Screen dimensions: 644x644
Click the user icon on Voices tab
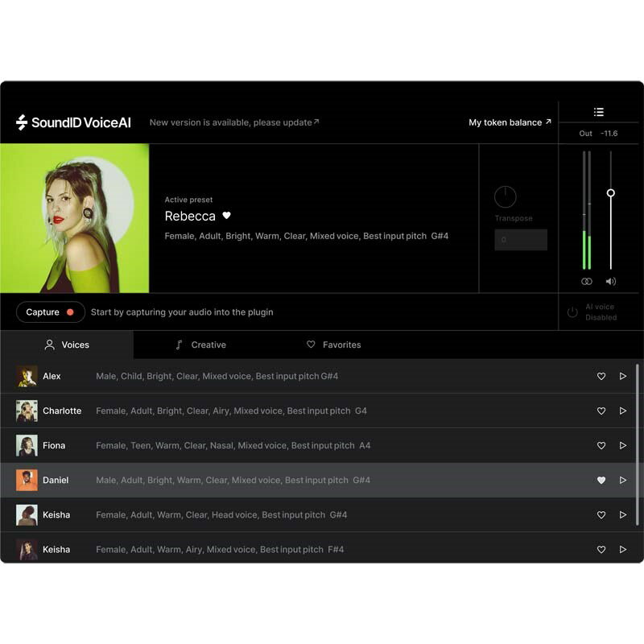coord(50,345)
